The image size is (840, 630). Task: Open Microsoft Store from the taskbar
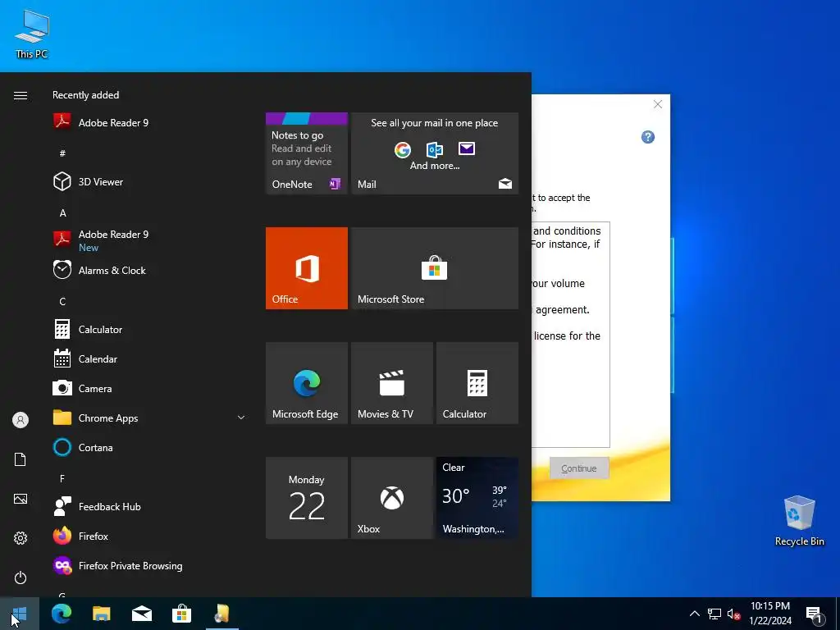[x=181, y=614]
